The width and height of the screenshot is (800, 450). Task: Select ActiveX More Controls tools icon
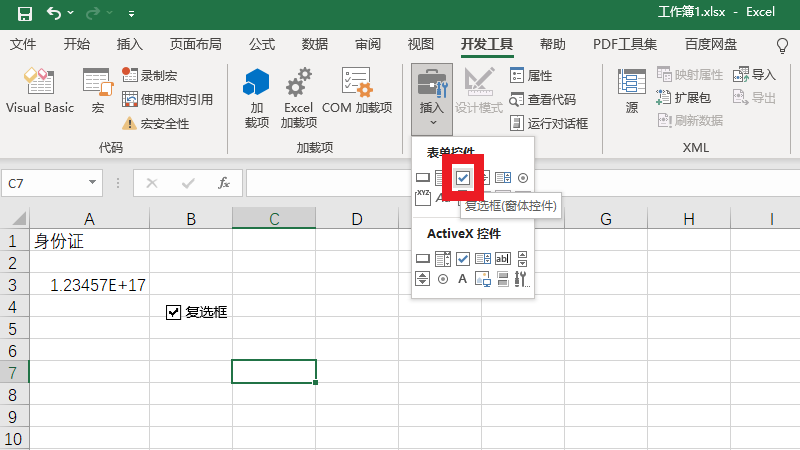pyautogui.click(x=521, y=279)
